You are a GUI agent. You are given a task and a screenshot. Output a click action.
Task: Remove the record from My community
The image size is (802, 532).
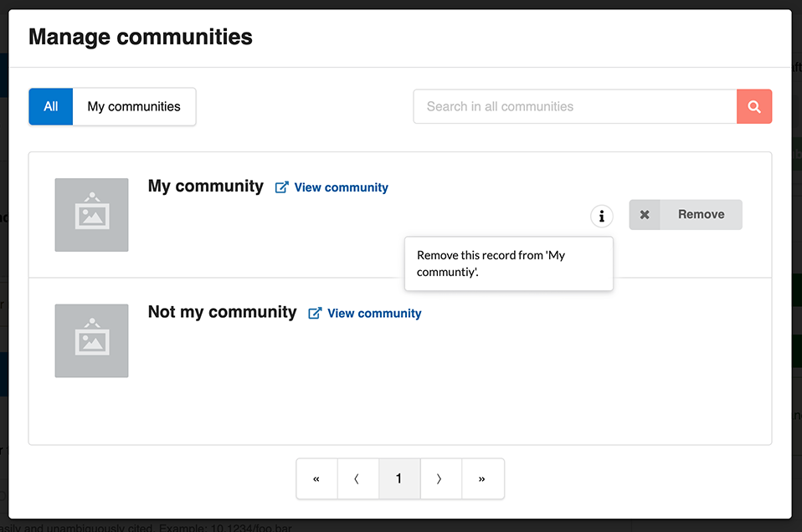(700, 214)
